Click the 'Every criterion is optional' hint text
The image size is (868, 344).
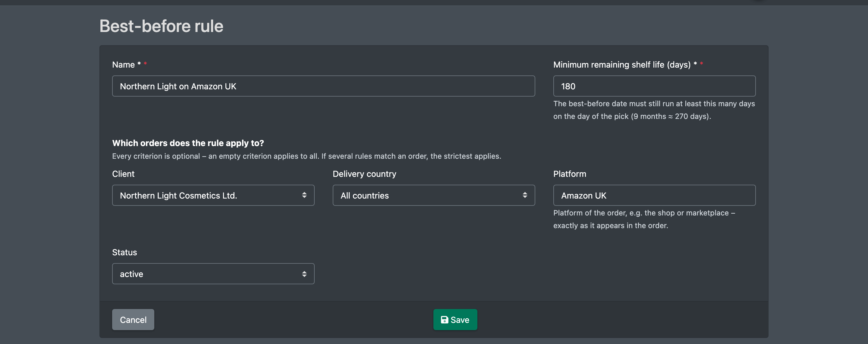click(x=307, y=156)
